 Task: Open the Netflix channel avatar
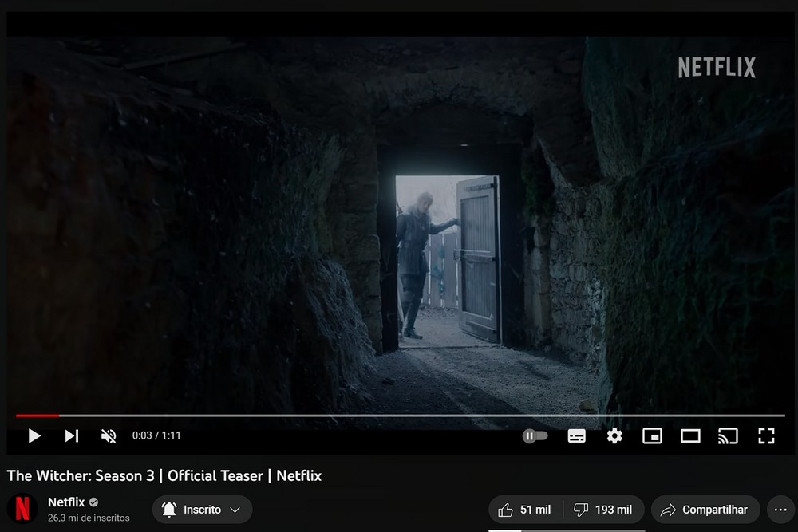pyautogui.click(x=22, y=509)
